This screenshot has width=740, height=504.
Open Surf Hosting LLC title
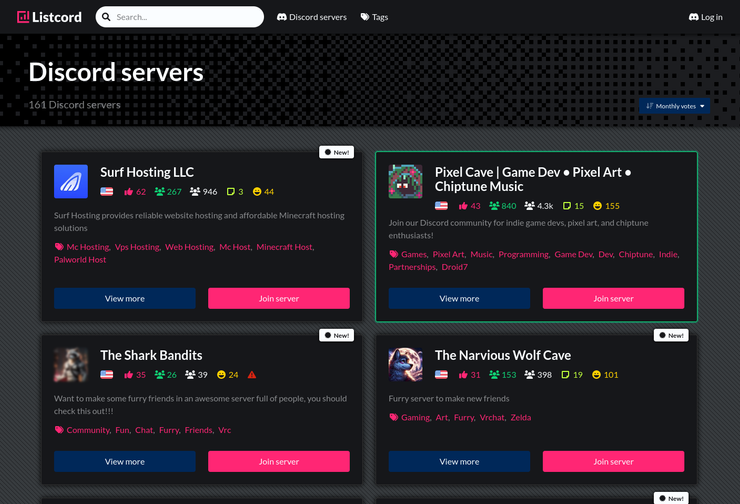click(147, 172)
